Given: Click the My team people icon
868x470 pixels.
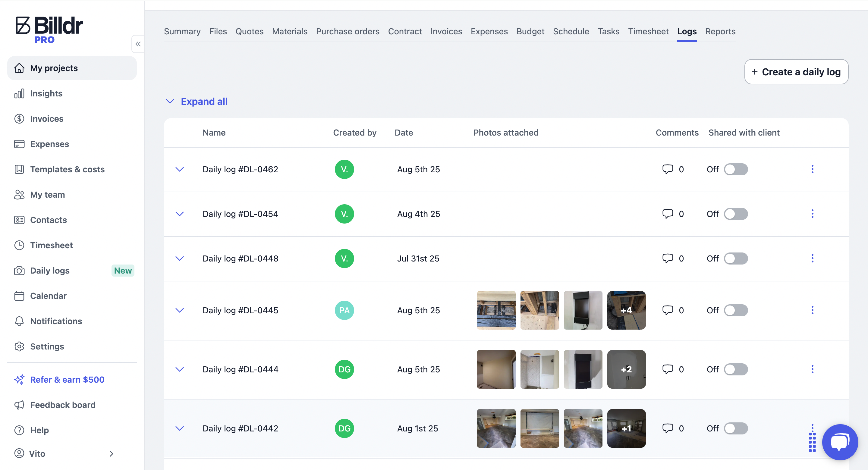Looking at the screenshot, I should (x=19, y=194).
